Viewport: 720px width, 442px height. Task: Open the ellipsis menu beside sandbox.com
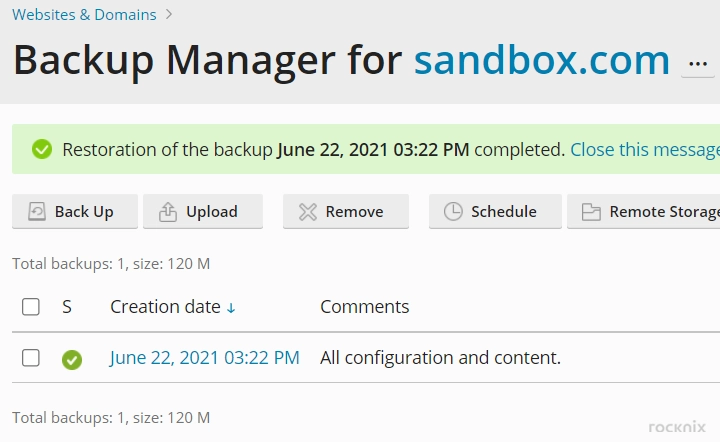point(698,64)
